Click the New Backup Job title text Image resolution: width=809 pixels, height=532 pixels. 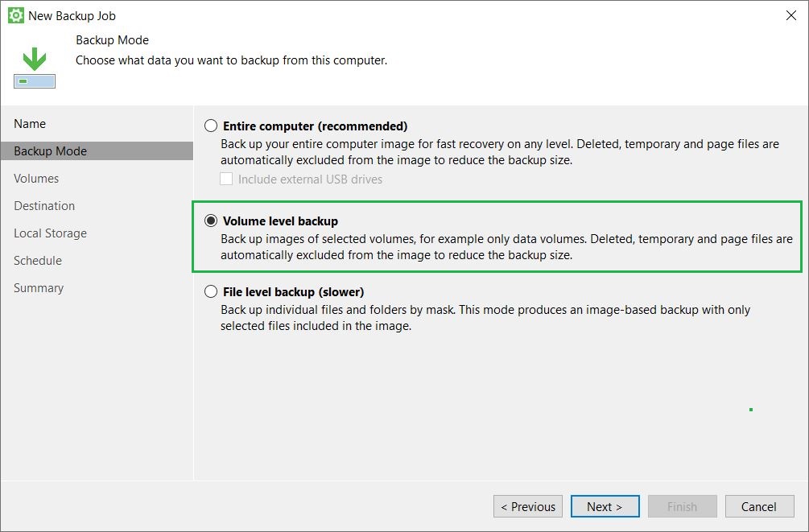tap(73, 15)
